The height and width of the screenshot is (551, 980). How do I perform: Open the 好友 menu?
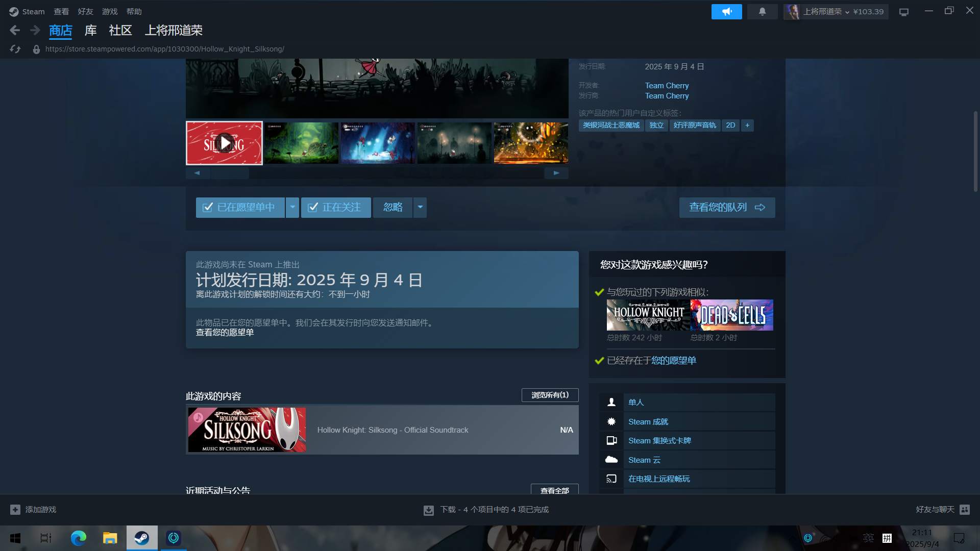click(86, 12)
